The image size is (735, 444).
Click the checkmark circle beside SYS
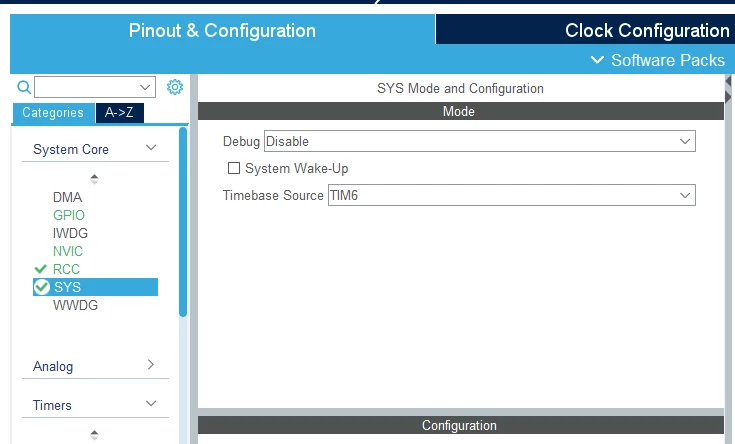(x=42, y=287)
